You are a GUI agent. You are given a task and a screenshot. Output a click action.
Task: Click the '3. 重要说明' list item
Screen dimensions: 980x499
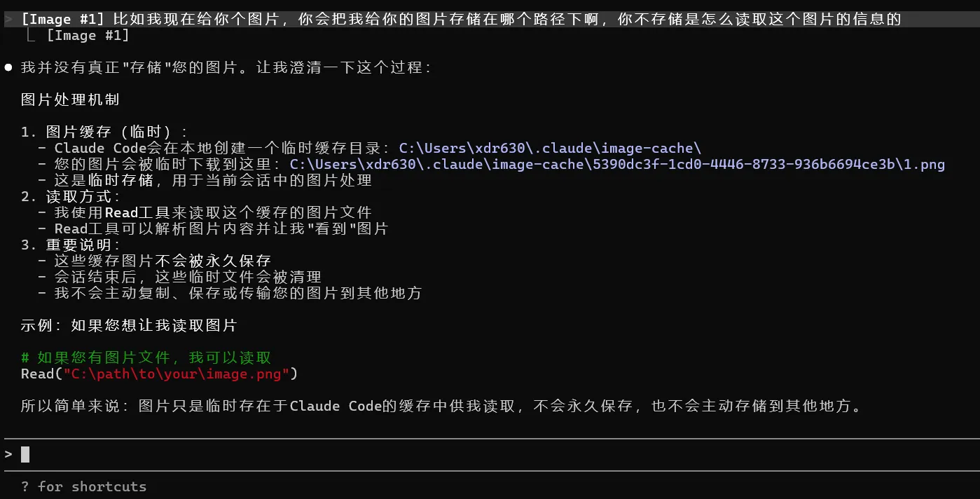click(x=70, y=245)
